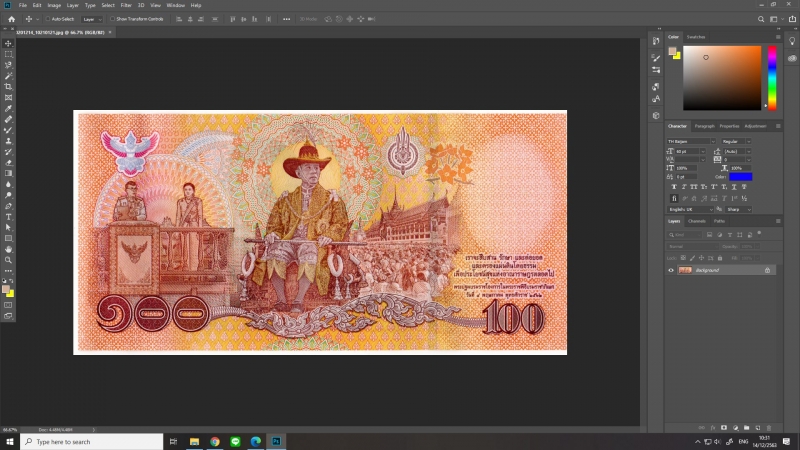Open the workspace switcher dropdown
Screen dimensions: 800x450
click(776, 19)
